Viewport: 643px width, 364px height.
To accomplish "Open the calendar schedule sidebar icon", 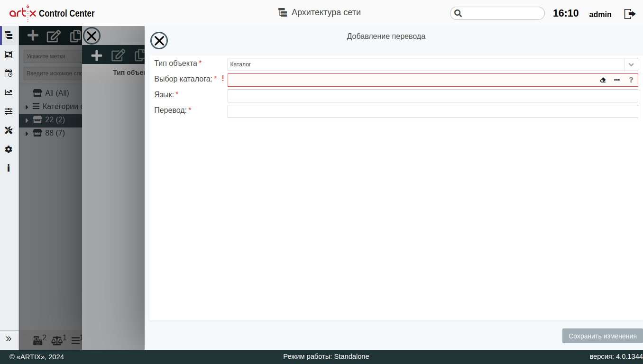I will pos(9,73).
